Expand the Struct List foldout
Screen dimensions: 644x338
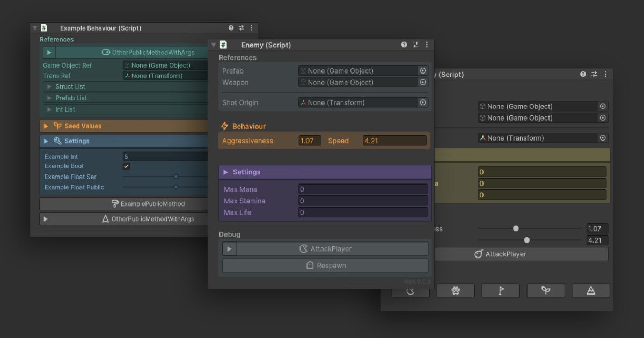point(48,86)
